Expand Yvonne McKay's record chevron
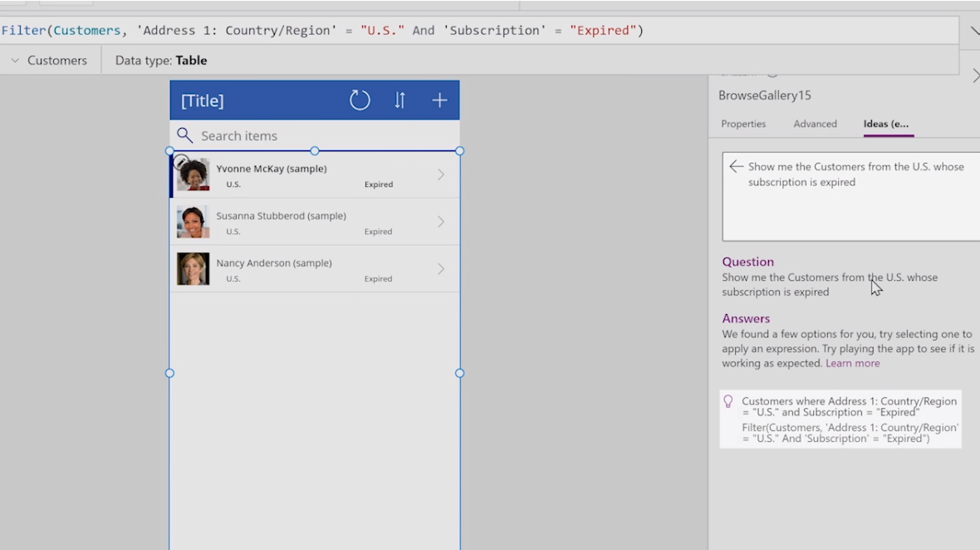The height and width of the screenshot is (550, 980). pos(441,174)
